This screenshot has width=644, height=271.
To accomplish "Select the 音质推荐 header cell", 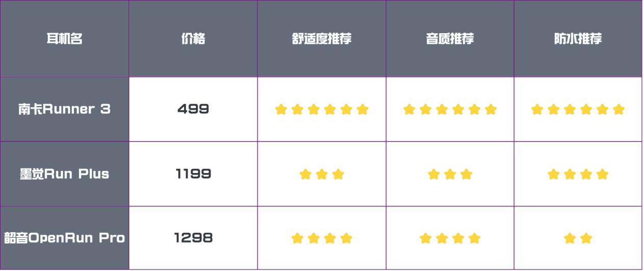I will pyautogui.click(x=450, y=39).
